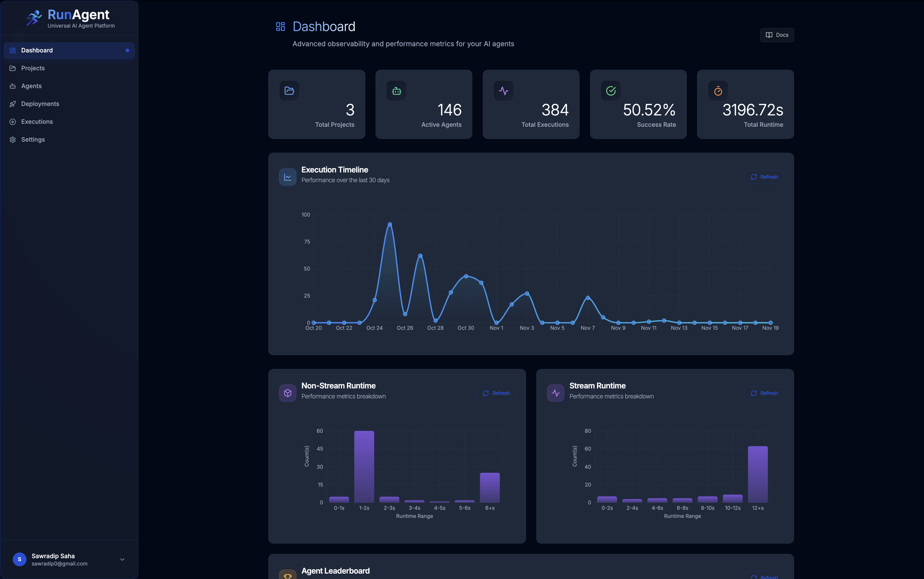The width and height of the screenshot is (924, 579).
Task: Expand the user account chevron menu
Action: click(x=122, y=560)
